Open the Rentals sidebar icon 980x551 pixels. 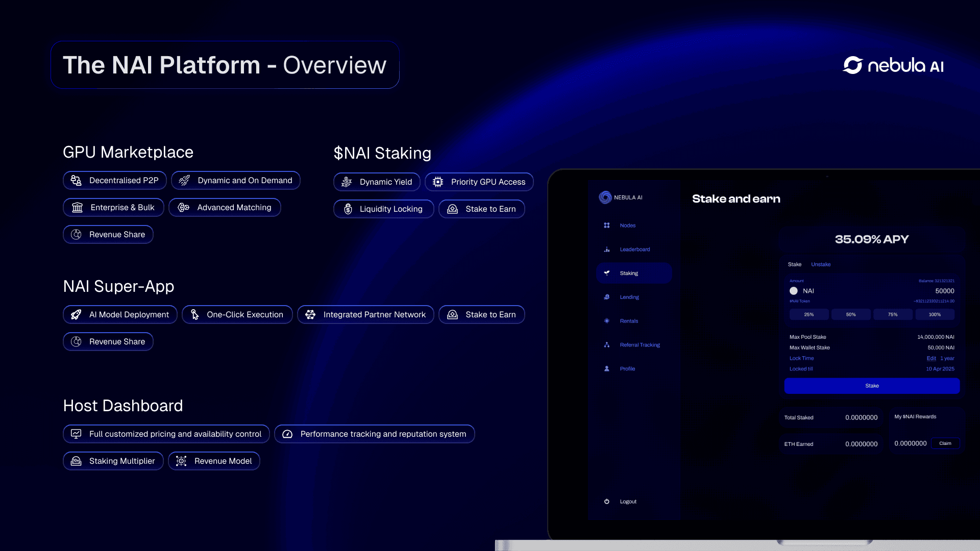click(607, 321)
